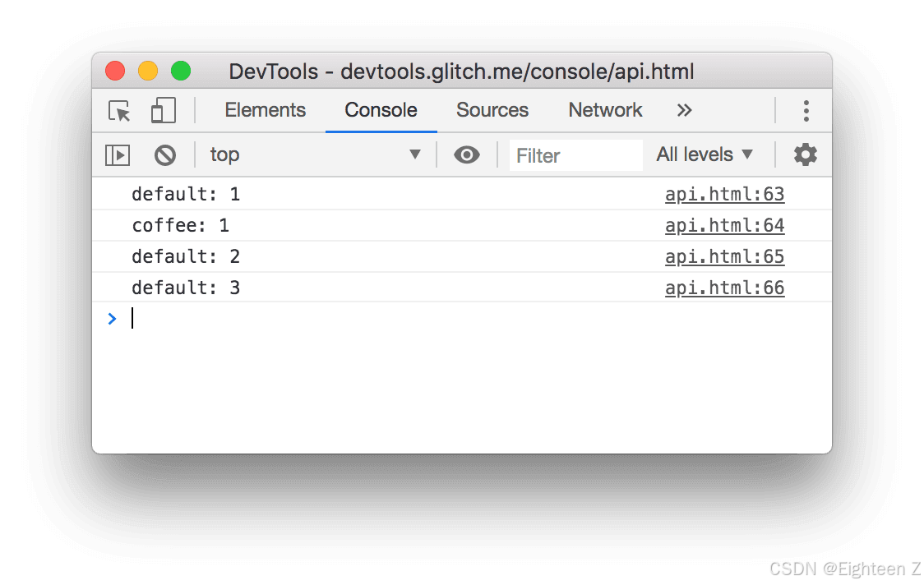The height and width of the screenshot is (585, 924).
Task: Follow the api.html:65 source link
Action: pos(725,257)
